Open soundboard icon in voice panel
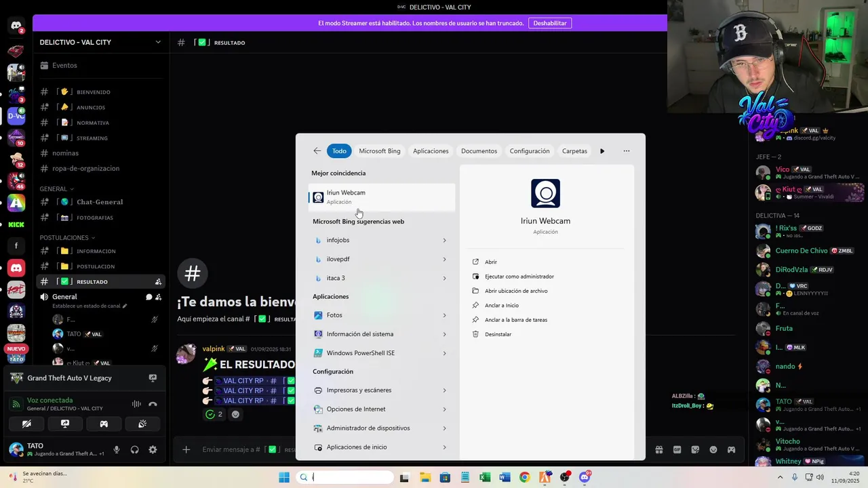This screenshot has width=868, height=488. pos(142,424)
